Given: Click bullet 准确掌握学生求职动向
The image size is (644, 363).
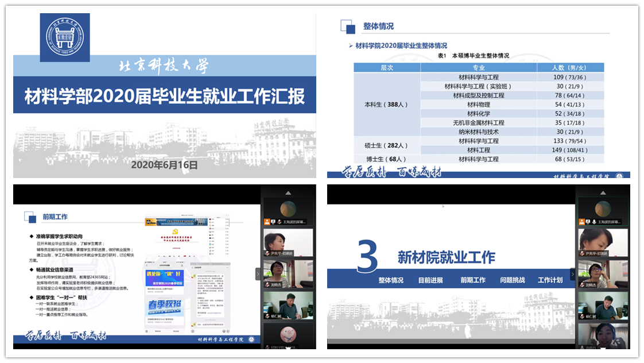Looking at the screenshot, I should pyautogui.click(x=59, y=237).
